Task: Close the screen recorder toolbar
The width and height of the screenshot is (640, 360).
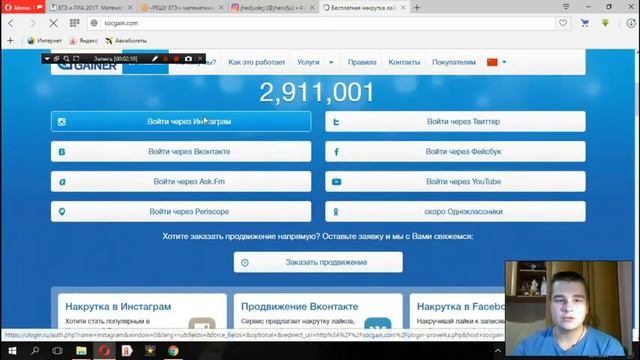Action: point(200,59)
